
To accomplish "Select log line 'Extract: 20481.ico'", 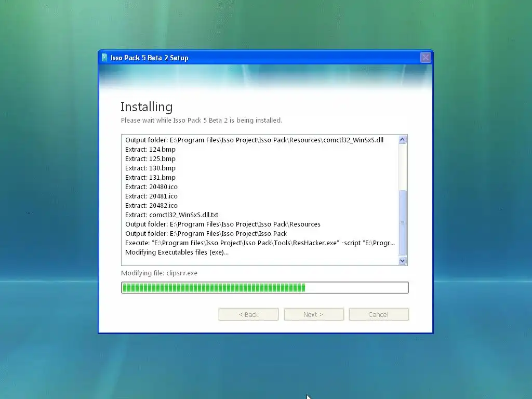I will pyautogui.click(x=151, y=196).
